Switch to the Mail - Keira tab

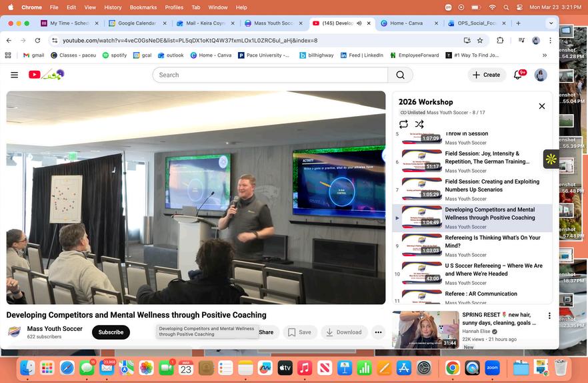[205, 23]
